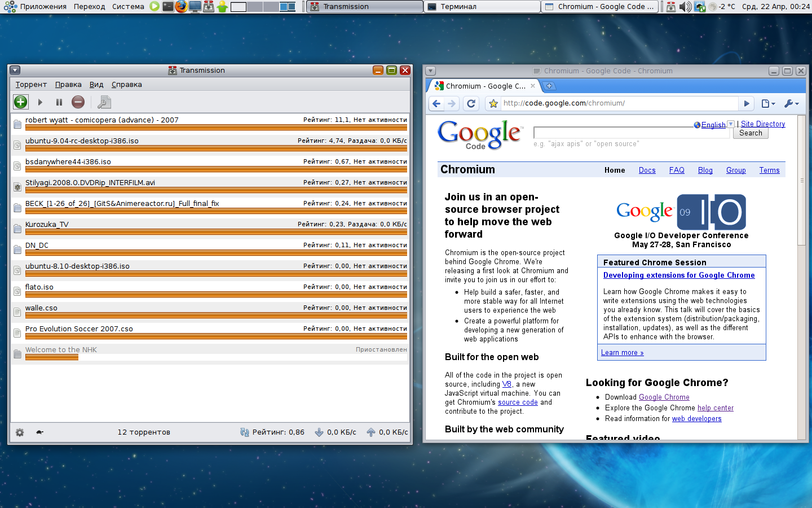Toggle turtle speed-limit mode in Transmission

(39, 432)
